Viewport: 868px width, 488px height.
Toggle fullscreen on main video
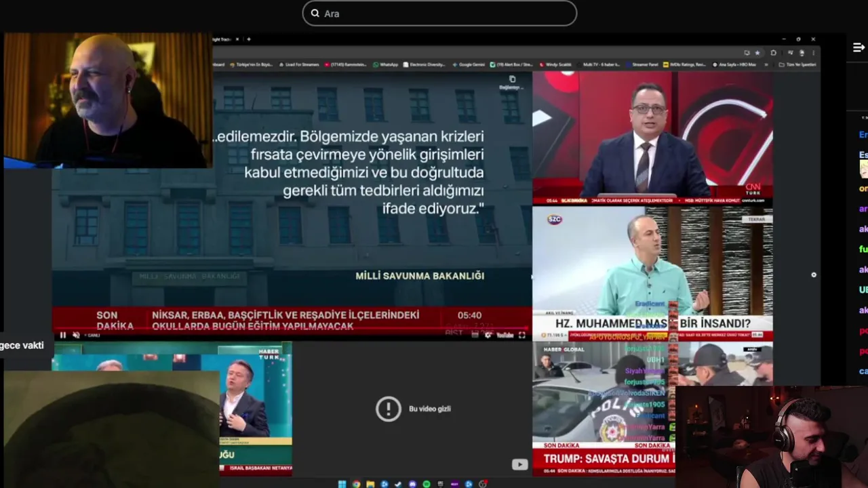[x=522, y=335]
